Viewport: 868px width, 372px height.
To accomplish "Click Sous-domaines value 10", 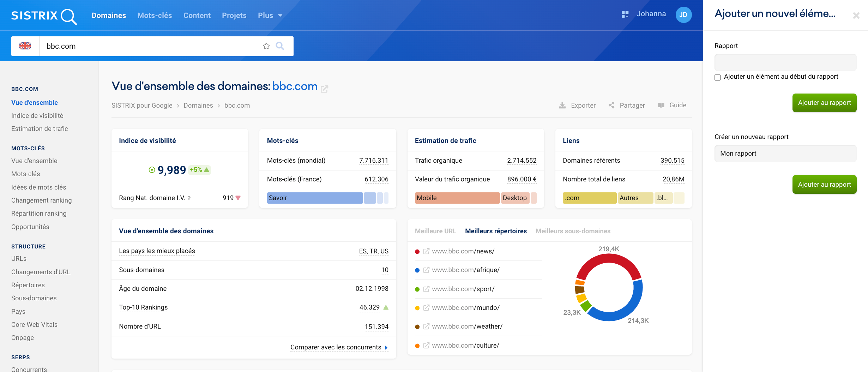I will (x=385, y=270).
